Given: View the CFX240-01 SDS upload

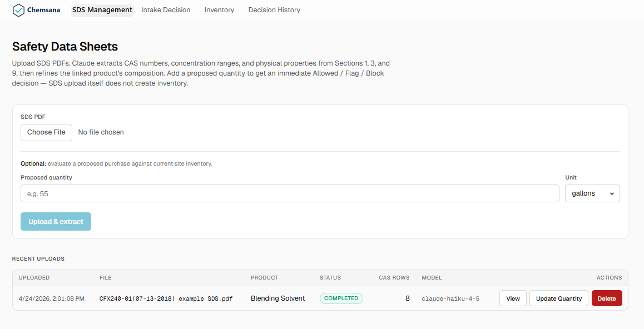Looking at the screenshot, I should coord(513,298).
